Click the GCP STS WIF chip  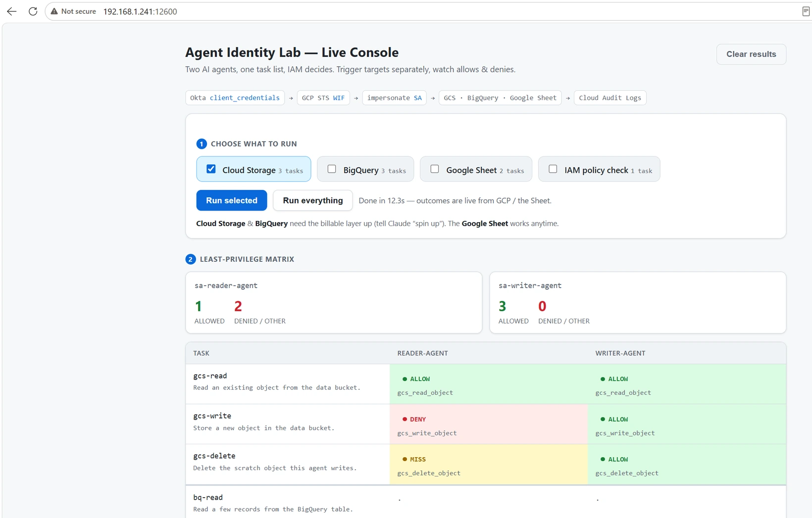[323, 98]
